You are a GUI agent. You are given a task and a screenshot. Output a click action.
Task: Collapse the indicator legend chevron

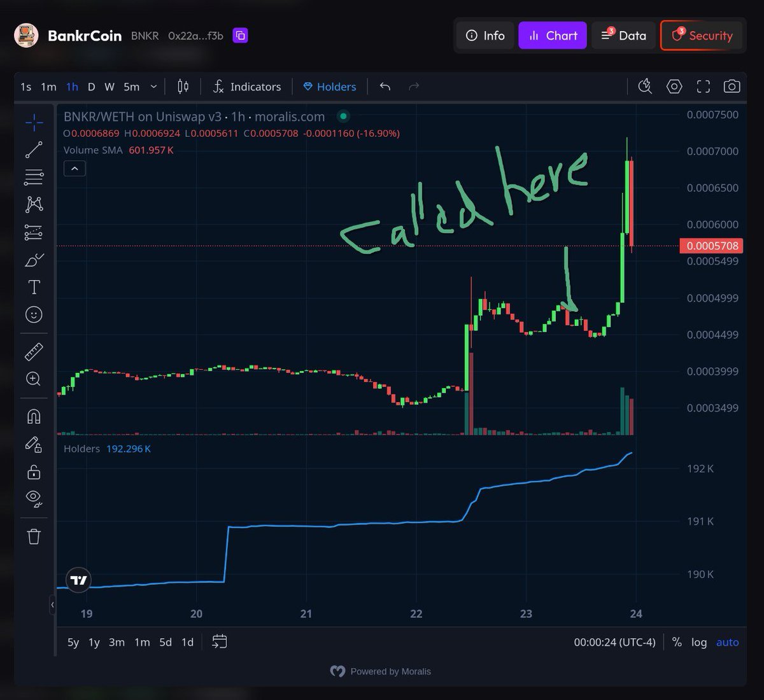coord(74,169)
